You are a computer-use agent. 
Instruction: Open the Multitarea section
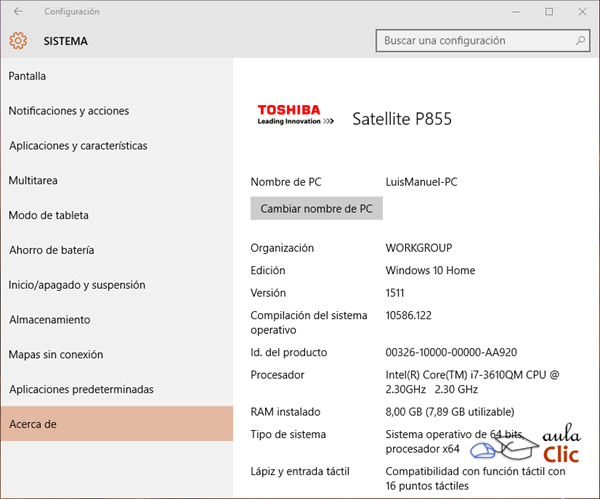pos(33,181)
